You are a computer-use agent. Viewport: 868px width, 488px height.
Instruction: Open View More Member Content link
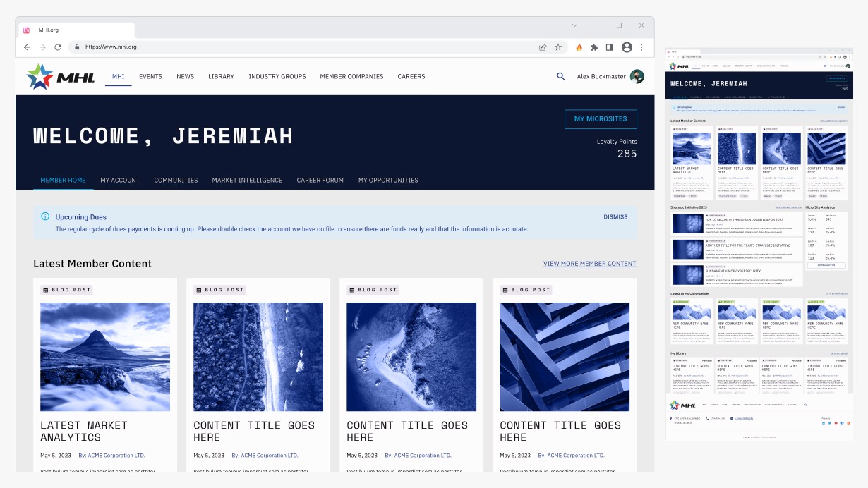[589, 264]
